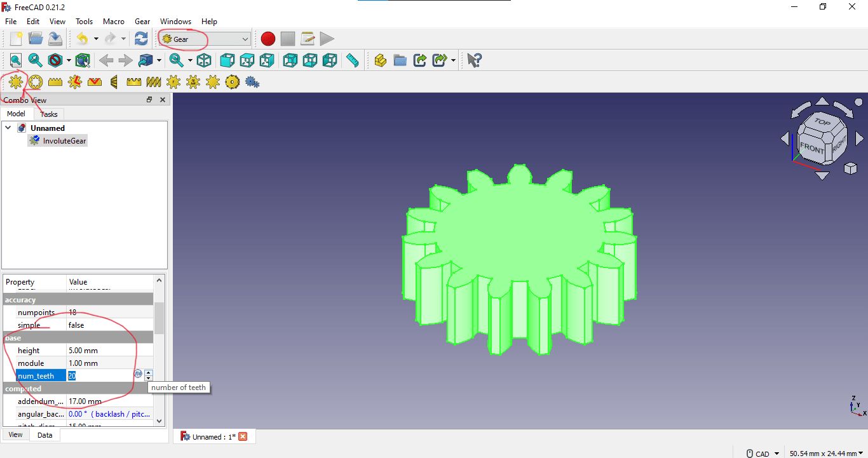
Task: Switch to the Model tab
Action: tap(16, 114)
